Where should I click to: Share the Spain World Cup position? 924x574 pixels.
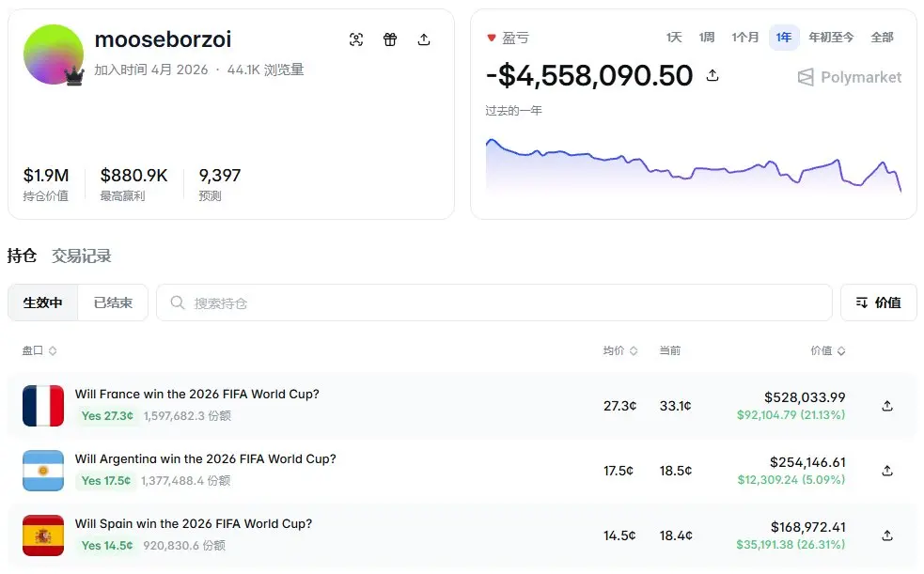pos(887,535)
